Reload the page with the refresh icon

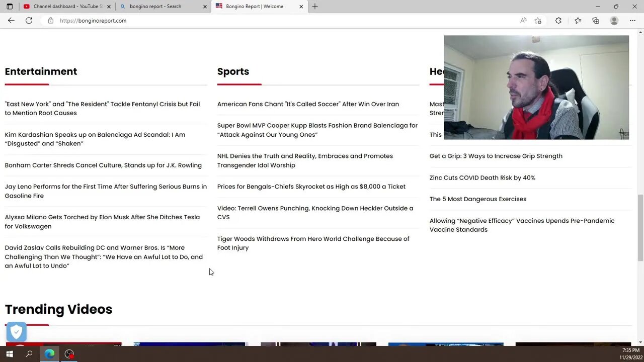click(29, 21)
